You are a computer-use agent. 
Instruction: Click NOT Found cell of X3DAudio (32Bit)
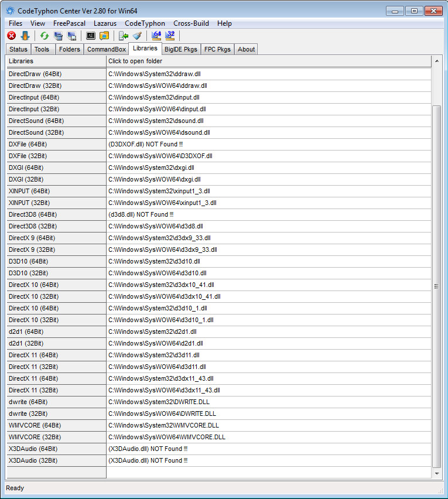(x=269, y=460)
